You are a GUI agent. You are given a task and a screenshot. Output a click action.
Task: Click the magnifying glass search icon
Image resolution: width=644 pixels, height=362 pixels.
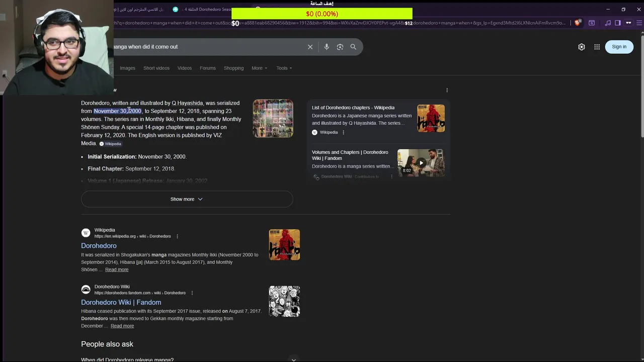[x=353, y=47]
